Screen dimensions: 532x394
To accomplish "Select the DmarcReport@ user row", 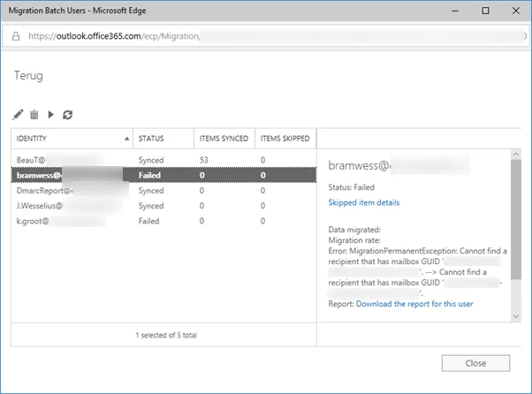I will pyautogui.click(x=163, y=191).
